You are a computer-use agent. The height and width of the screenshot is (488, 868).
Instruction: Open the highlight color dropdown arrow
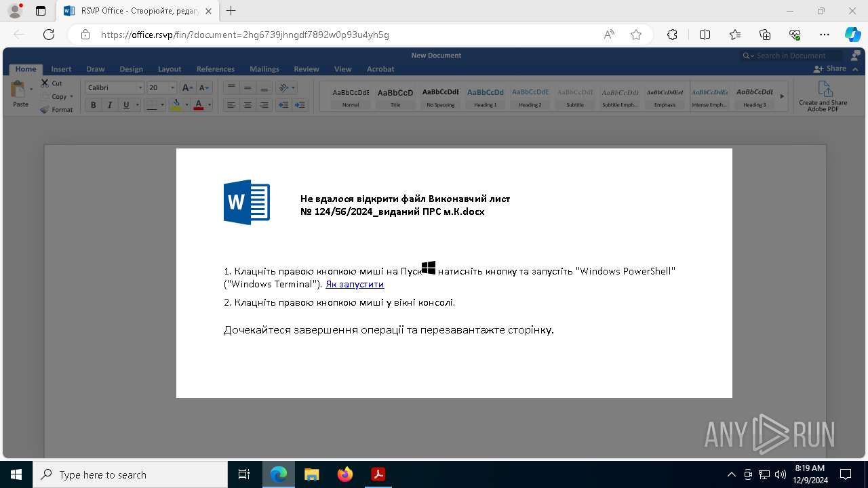(186, 105)
